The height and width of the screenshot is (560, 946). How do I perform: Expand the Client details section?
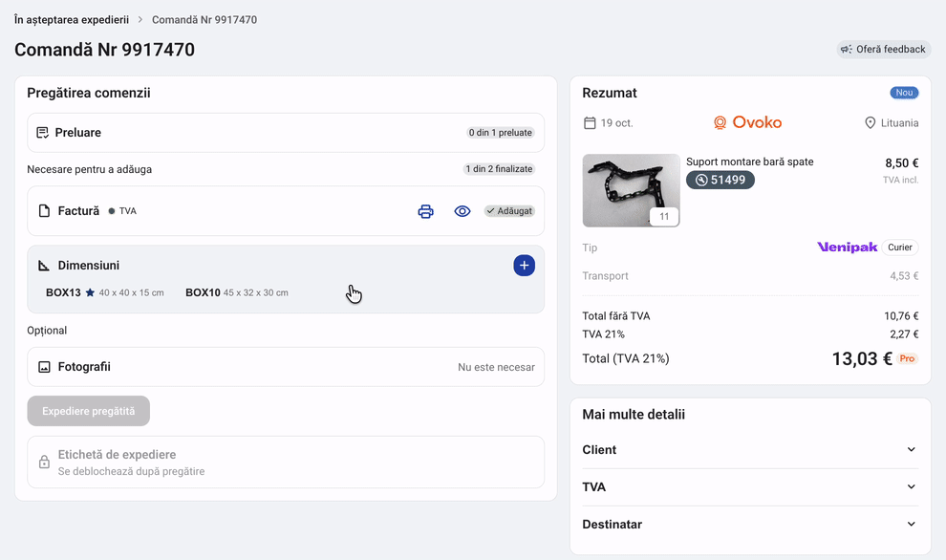point(750,449)
